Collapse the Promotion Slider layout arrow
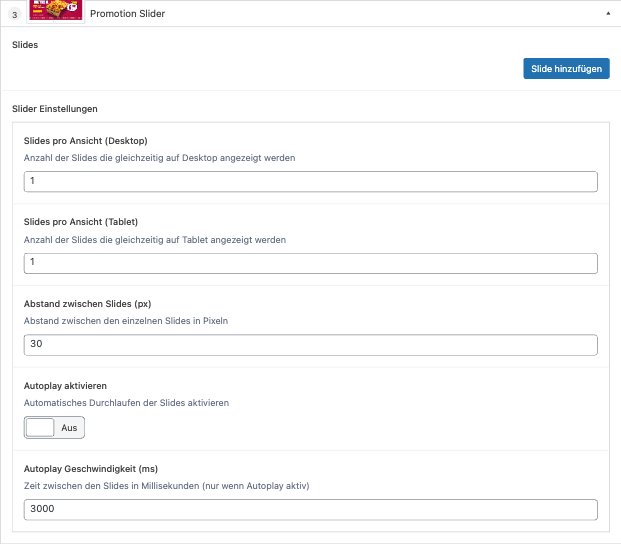The image size is (621, 544). (x=609, y=15)
